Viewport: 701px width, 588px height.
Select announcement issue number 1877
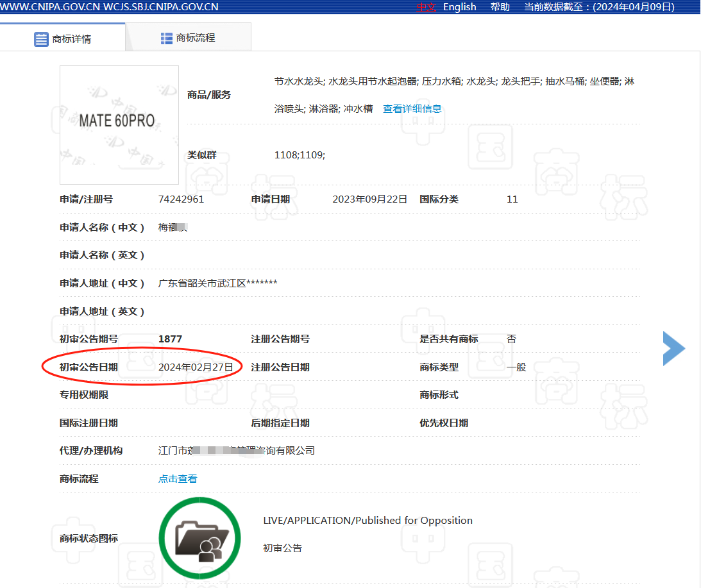click(x=171, y=339)
